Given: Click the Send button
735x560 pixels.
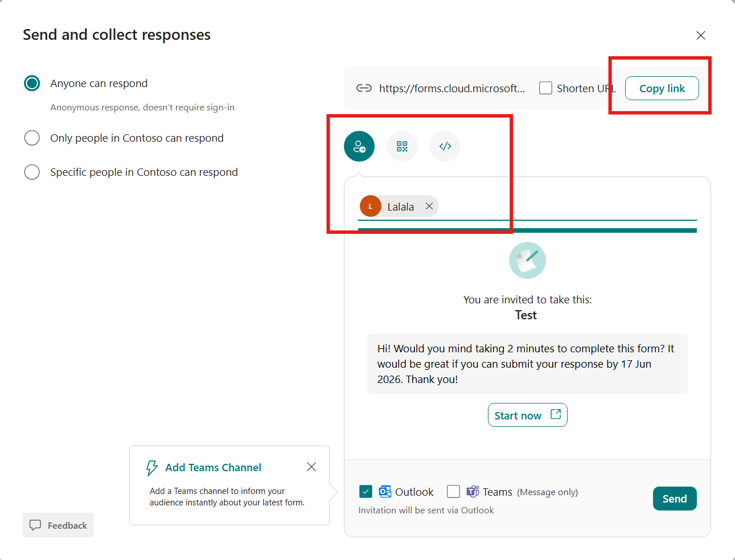Looking at the screenshot, I should 675,499.
